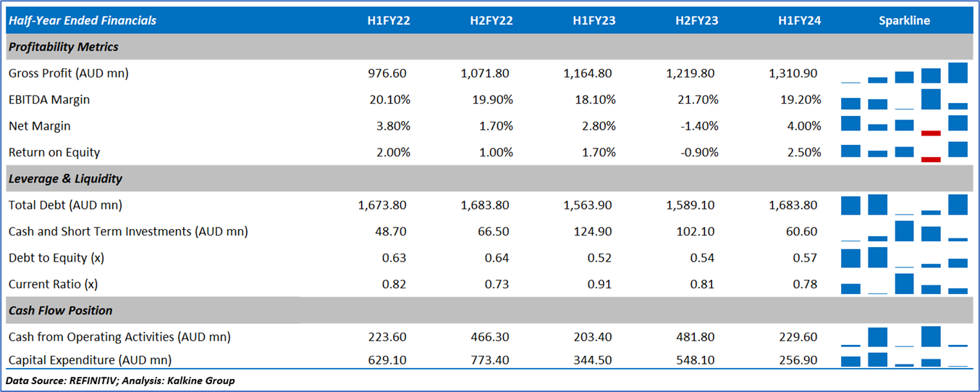Click the H1FY24 Gross Profit value 1,310.90
Image resolution: width=980 pixels, height=392 pixels.
point(795,73)
